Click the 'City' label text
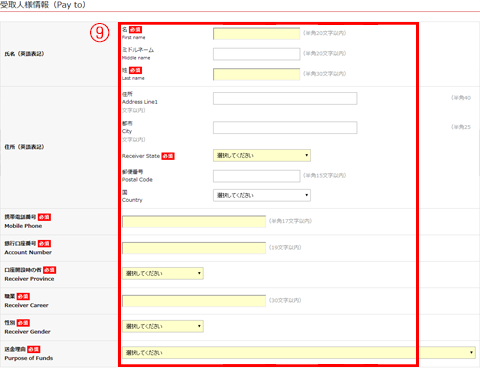The width and height of the screenshot is (480, 387). tap(127, 131)
